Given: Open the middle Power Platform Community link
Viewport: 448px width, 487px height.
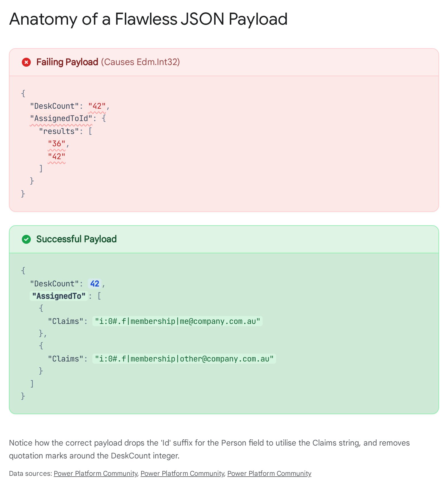Looking at the screenshot, I should click(182, 474).
